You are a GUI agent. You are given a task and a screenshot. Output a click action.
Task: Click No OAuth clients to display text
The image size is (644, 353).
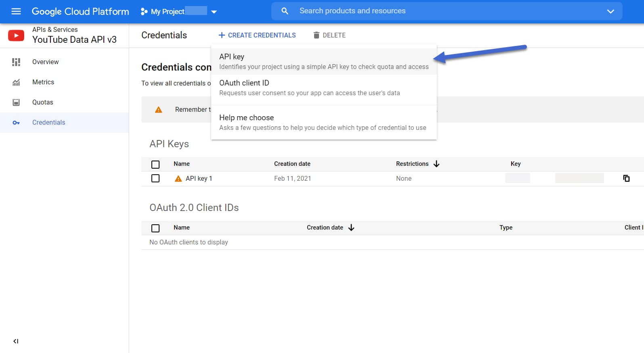[189, 242]
